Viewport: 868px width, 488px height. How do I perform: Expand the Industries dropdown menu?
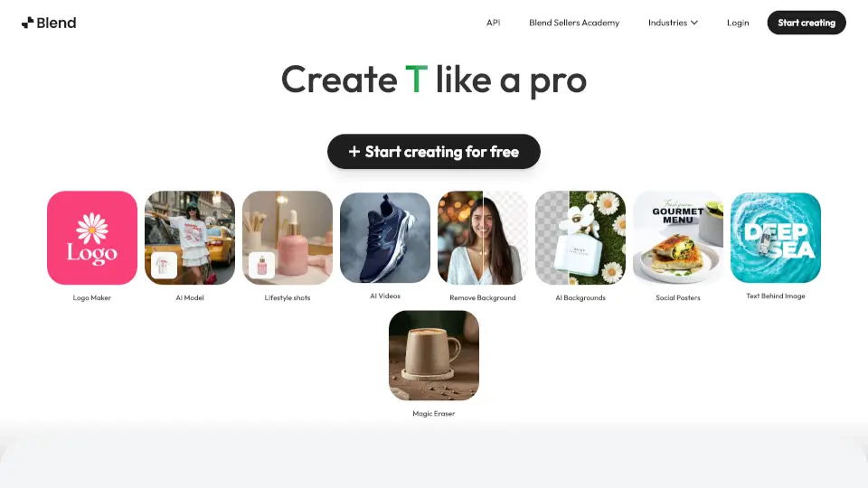pyautogui.click(x=673, y=23)
